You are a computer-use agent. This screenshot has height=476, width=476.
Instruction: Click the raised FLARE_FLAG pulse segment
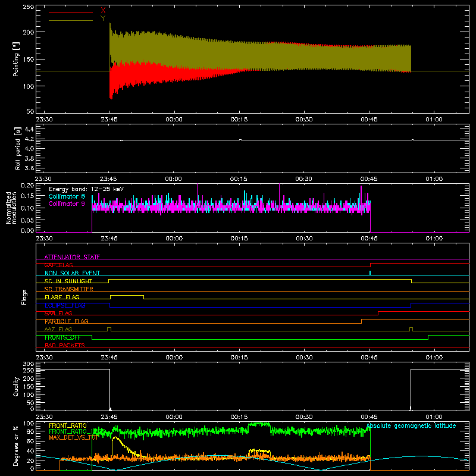tap(127, 295)
